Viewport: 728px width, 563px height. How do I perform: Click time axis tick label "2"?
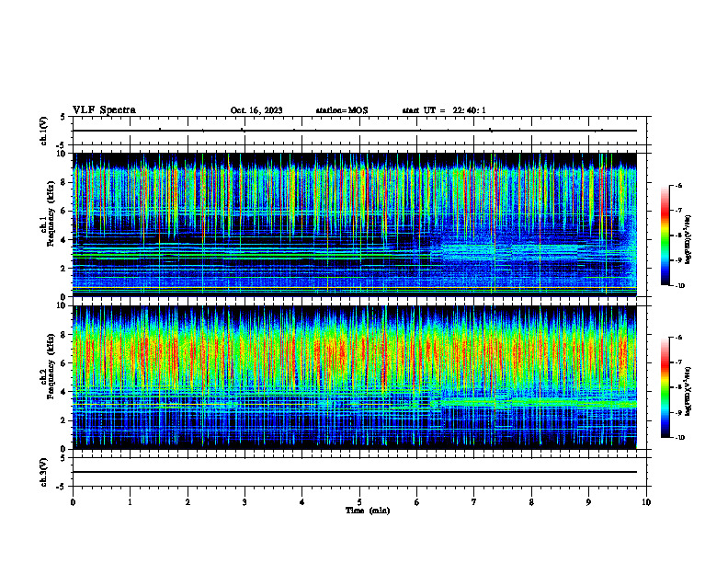[188, 502]
